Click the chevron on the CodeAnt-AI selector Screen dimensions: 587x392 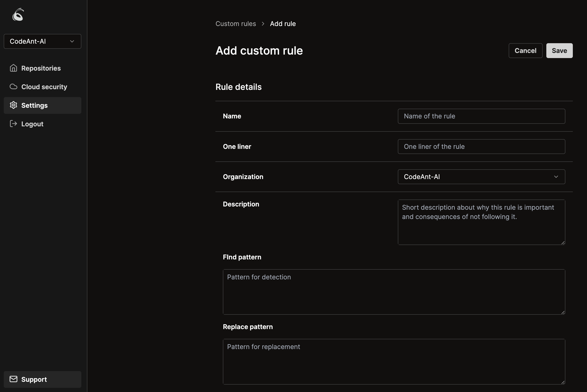coord(72,41)
